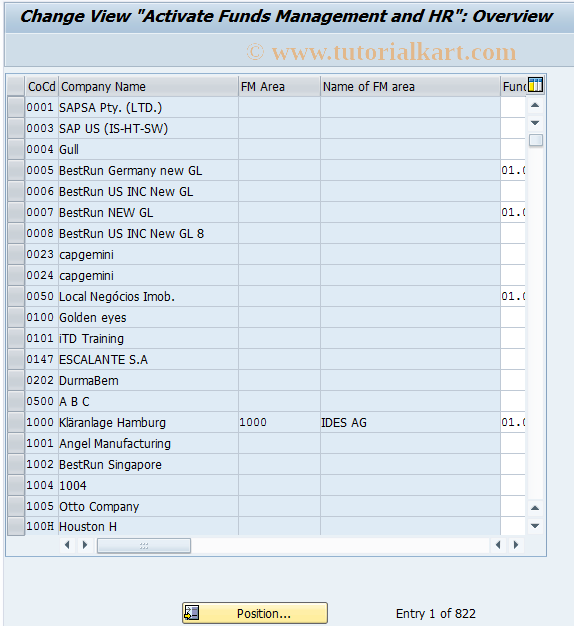Image resolution: width=574 pixels, height=626 pixels.
Task: Select row 0006 BestRun US INC New GL
Action: [16, 191]
